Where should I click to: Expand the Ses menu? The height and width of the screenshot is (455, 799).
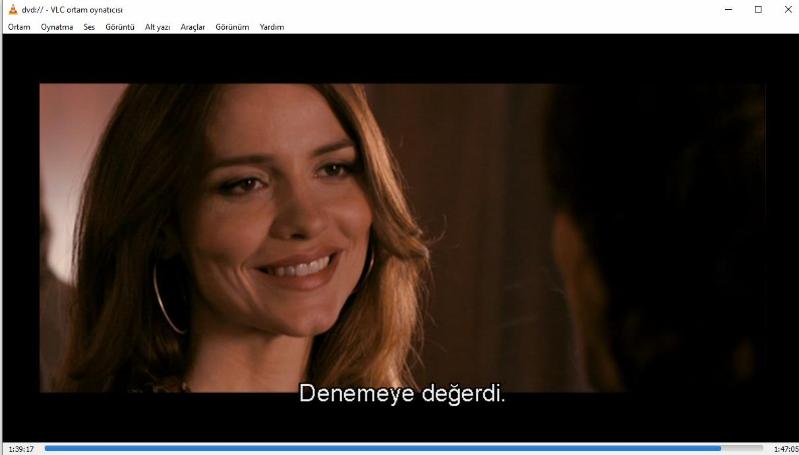89,27
